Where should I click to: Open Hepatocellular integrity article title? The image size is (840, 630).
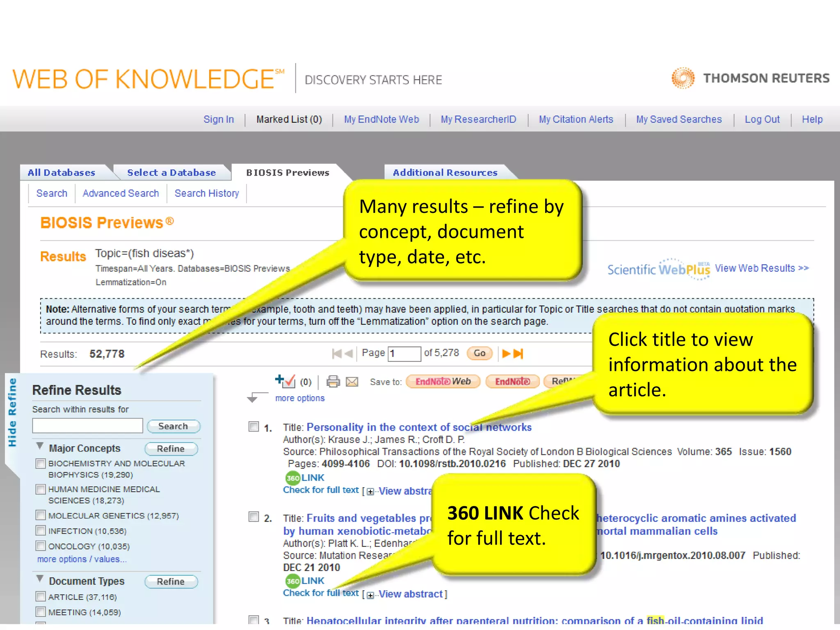tap(534, 621)
